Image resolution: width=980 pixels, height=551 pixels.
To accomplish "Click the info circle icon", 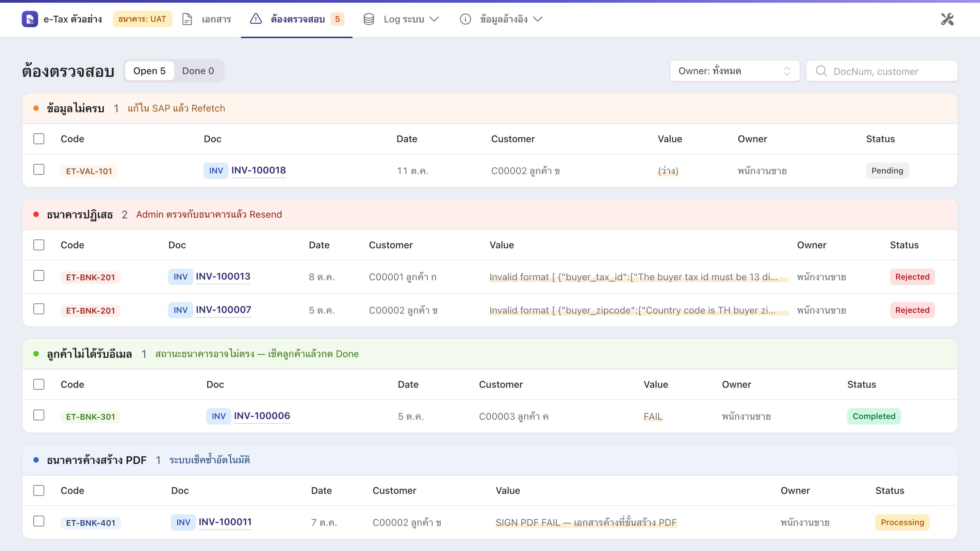I will click(465, 19).
